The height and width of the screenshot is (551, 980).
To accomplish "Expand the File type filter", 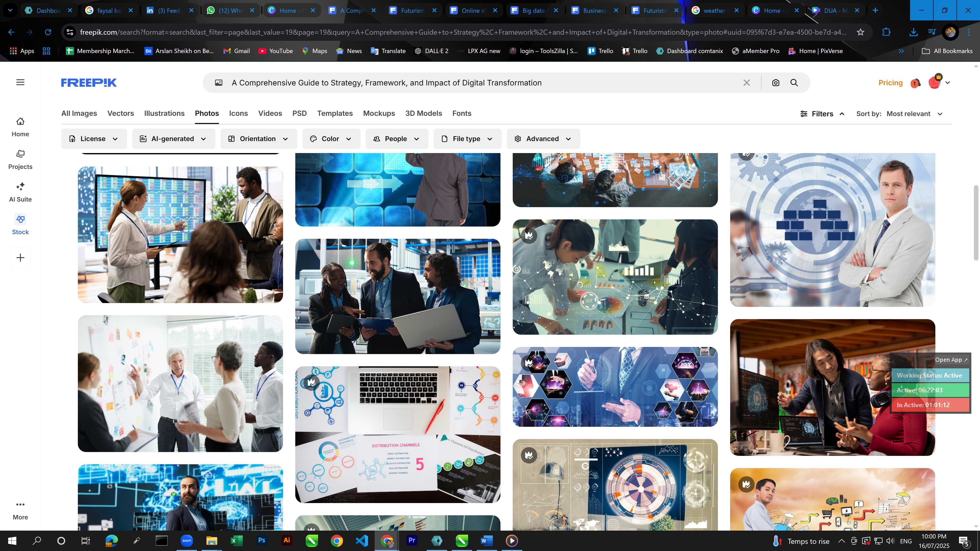I will point(468,139).
